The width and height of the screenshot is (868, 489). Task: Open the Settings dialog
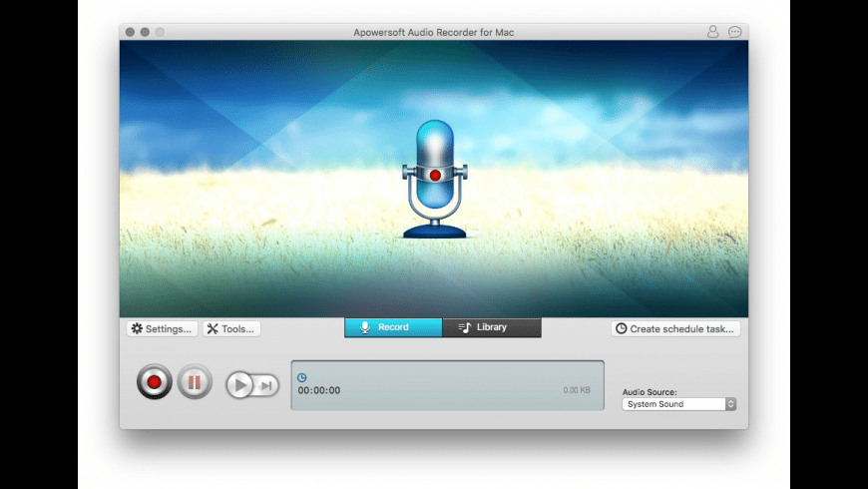(x=163, y=329)
